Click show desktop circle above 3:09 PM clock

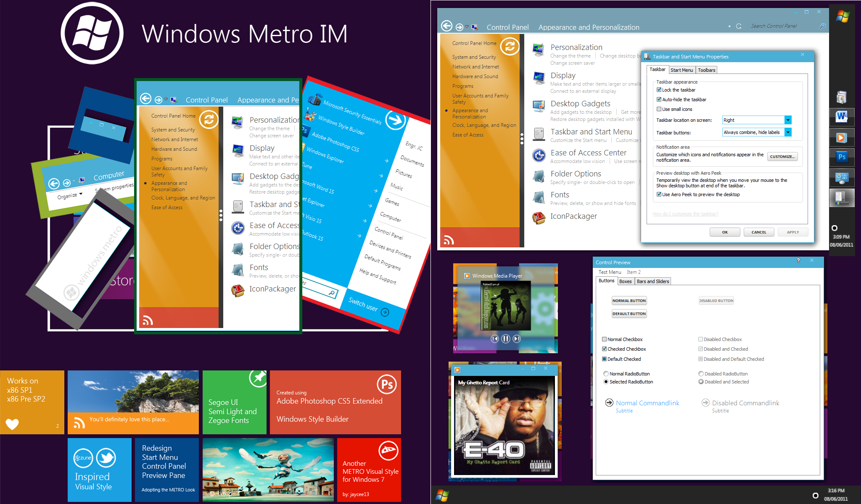pyautogui.click(x=835, y=228)
